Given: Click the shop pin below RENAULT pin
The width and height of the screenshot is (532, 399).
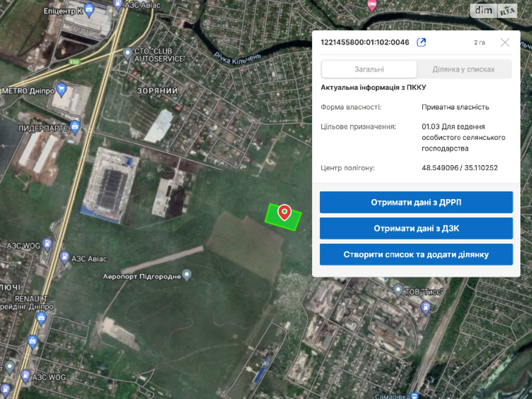Looking at the screenshot, I should [33, 342].
